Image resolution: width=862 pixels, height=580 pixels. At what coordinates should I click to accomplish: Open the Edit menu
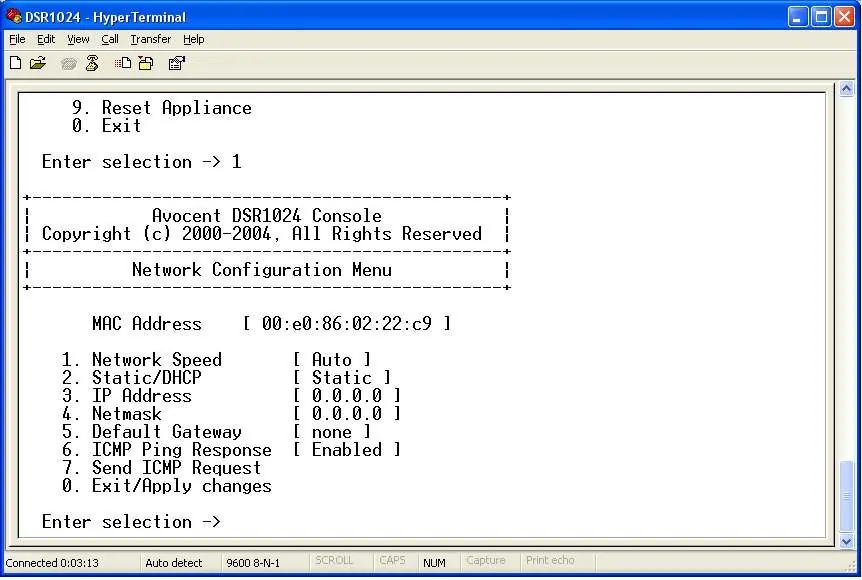pos(46,39)
